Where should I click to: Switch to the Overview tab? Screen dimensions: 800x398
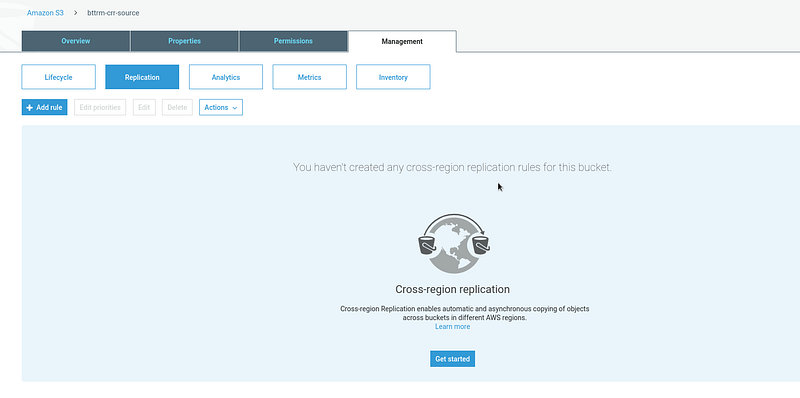[76, 41]
